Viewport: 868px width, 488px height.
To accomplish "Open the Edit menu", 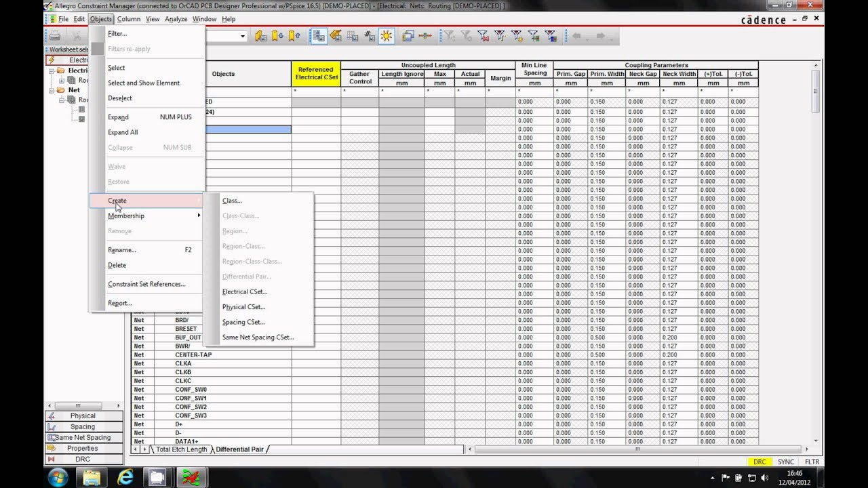I will coord(79,19).
